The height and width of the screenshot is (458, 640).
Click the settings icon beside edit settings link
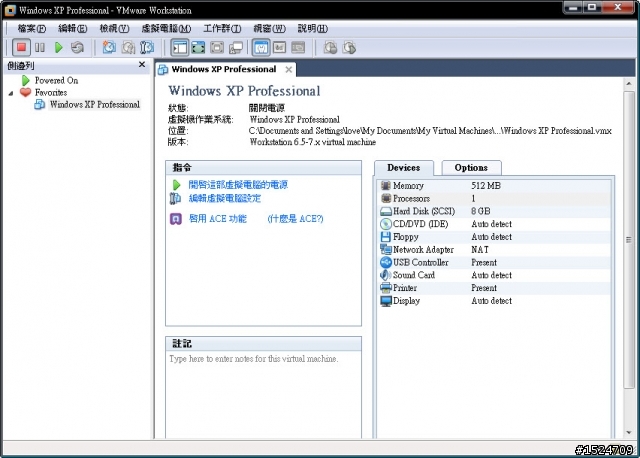(x=176, y=199)
